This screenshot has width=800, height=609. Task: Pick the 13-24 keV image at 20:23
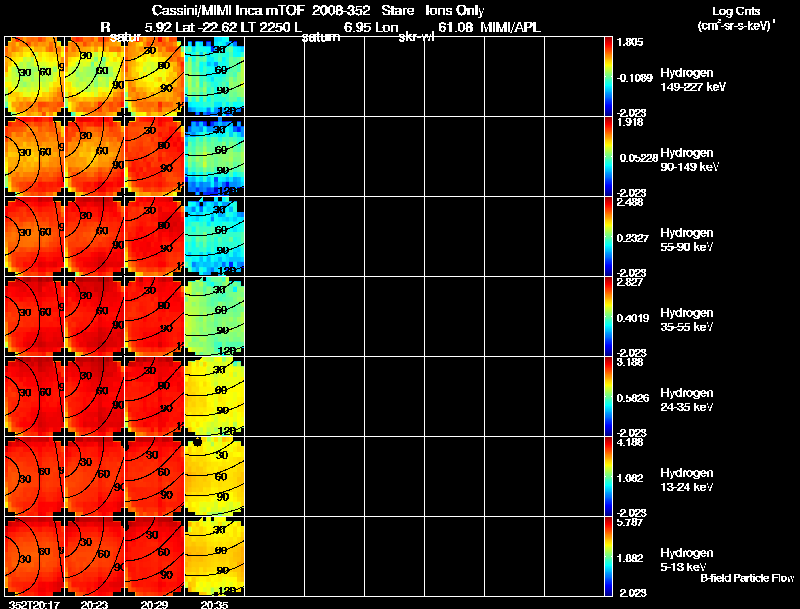(94, 476)
